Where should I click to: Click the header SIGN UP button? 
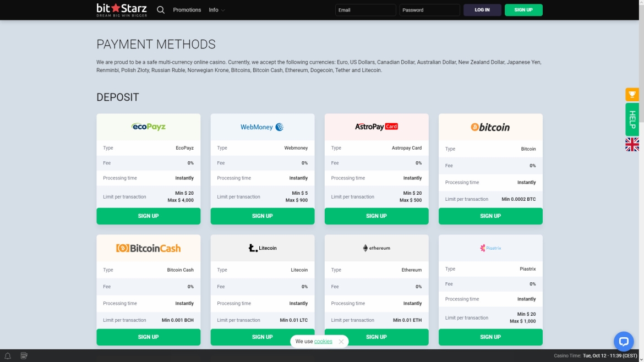523,10
